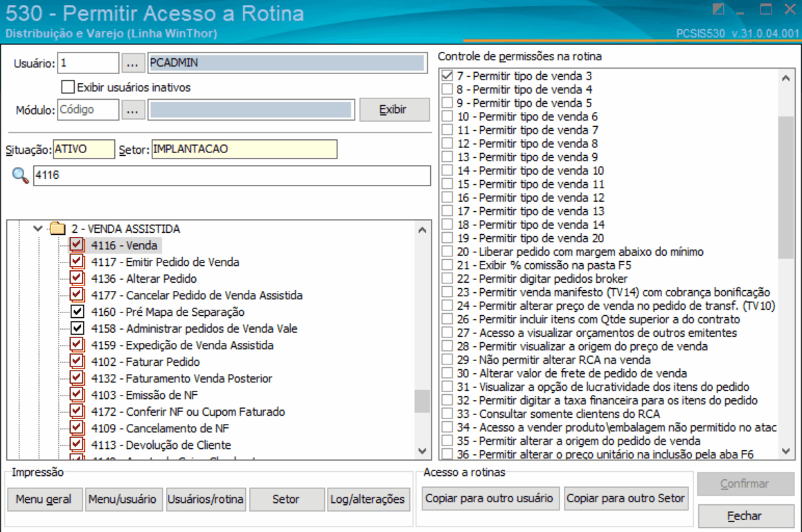The image size is (802, 532).
Task: Click Menu geral print button
Action: pyautogui.click(x=44, y=499)
